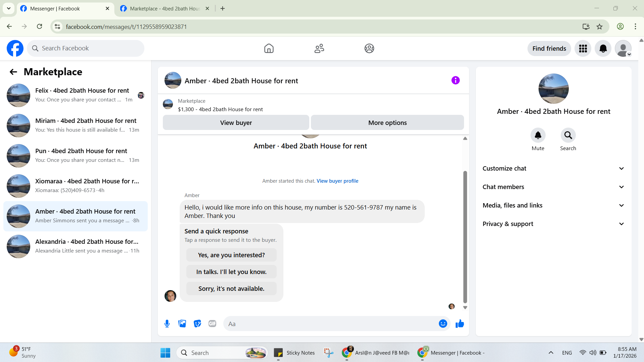The height and width of the screenshot is (362, 644).
Task: Open the $1,300 house listing thumbnail
Action: [x=168, y=104]
